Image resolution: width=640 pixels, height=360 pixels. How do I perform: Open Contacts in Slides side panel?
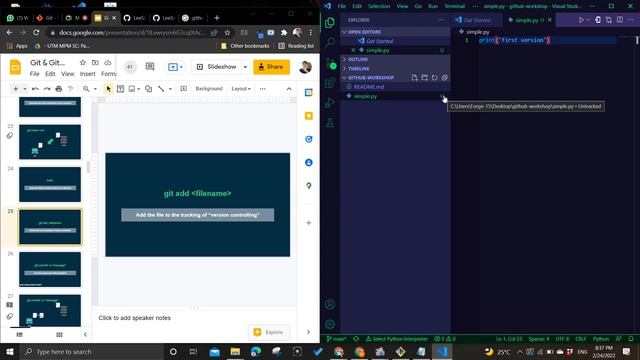click(x=309, y=162)
